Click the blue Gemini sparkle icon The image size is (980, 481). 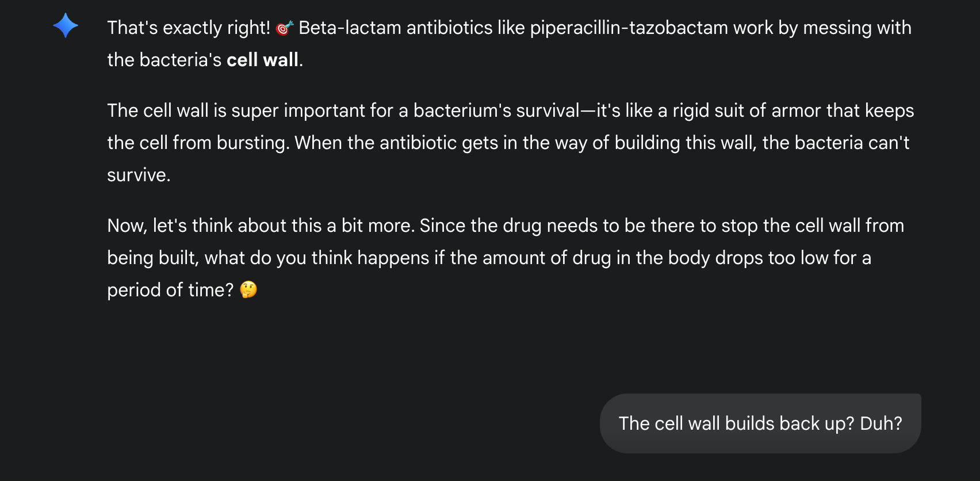[66, 26]
